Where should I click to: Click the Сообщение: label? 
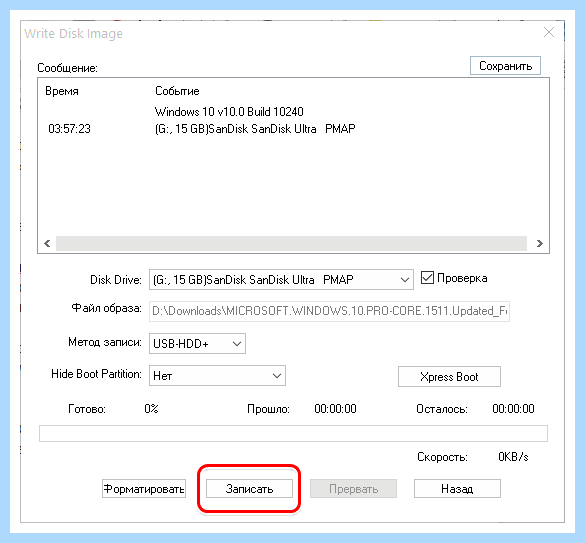coord(68,68)
